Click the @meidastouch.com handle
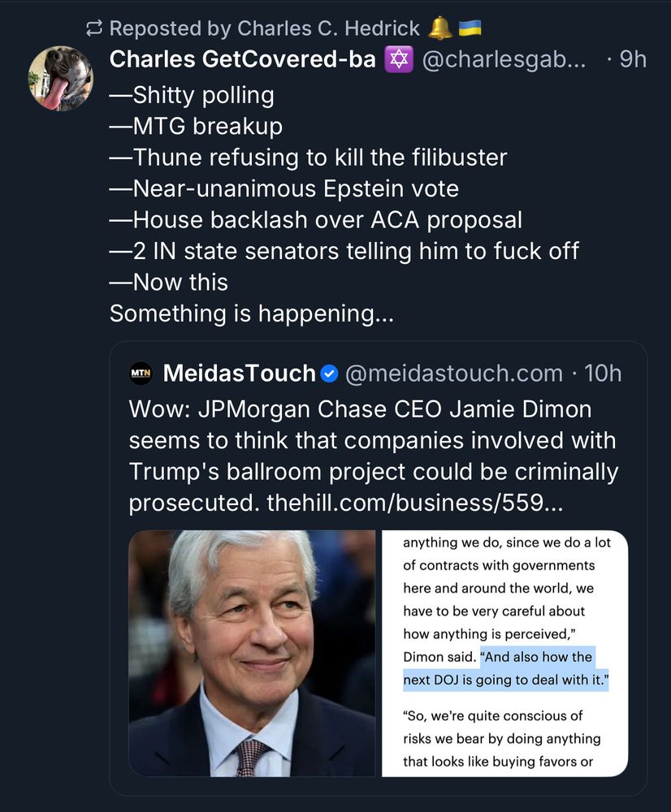The height and width of the screenshot is (812, 671). point(454,374)
